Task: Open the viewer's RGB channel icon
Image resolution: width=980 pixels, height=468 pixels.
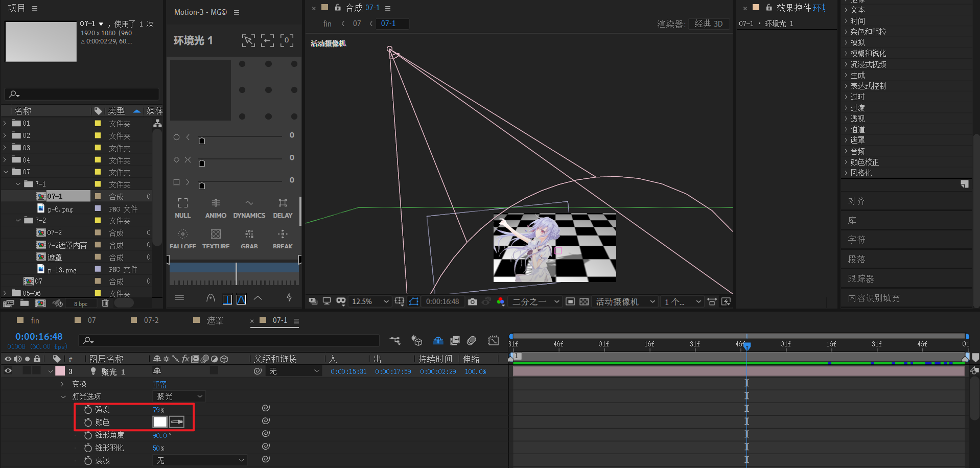Action: tap(500, 302)
